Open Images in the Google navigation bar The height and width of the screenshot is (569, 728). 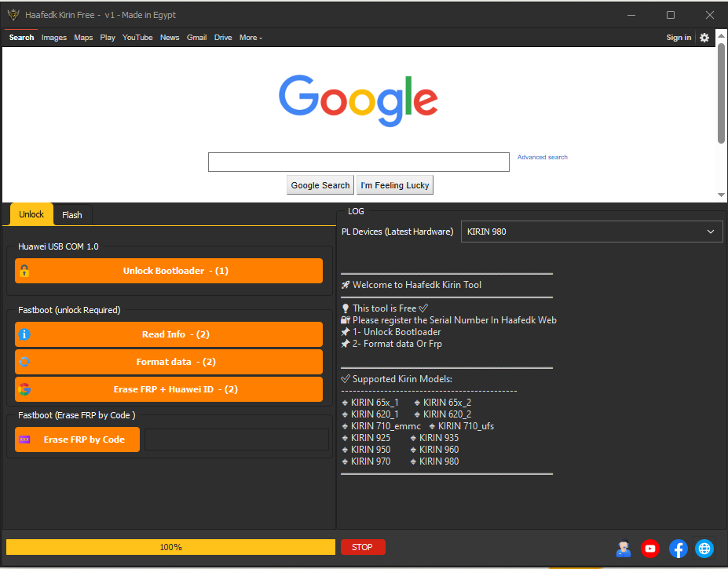(x=54, y=38)
